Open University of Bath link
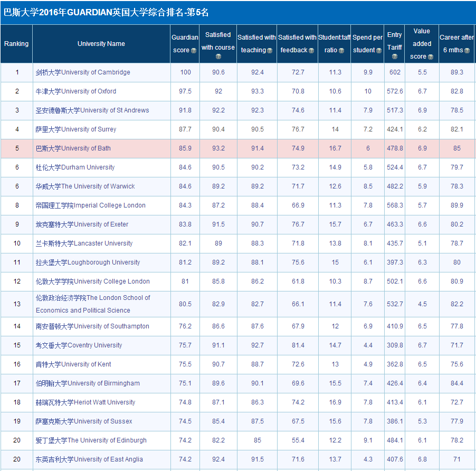The height and width of the screenshot is (471, 476). click(73, 148)
